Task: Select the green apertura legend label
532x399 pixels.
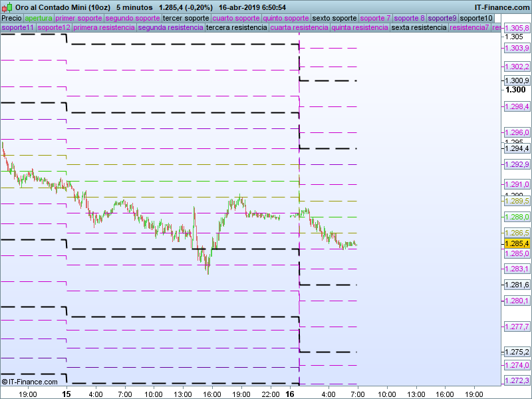Action: (x=39, y=18)
